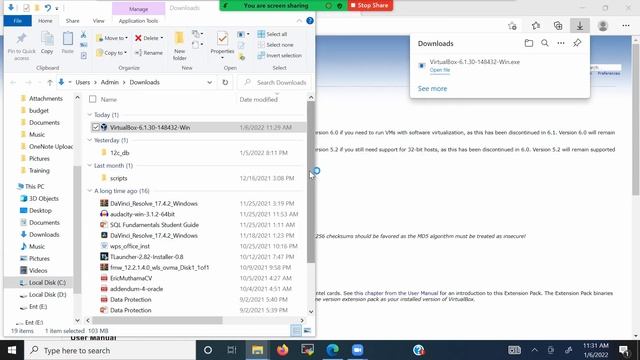Viewport: 640px width, 360px height.
Task: Switch to details view icon in status bar
Action: pos(296,331)
